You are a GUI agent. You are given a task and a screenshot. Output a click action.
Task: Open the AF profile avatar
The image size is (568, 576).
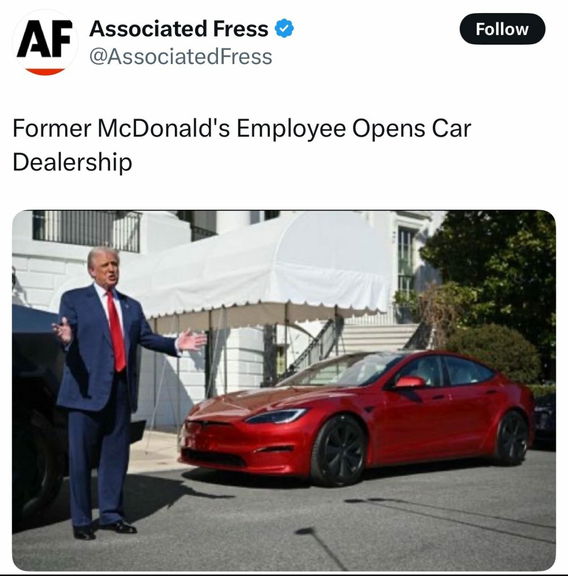click(45, 43)
